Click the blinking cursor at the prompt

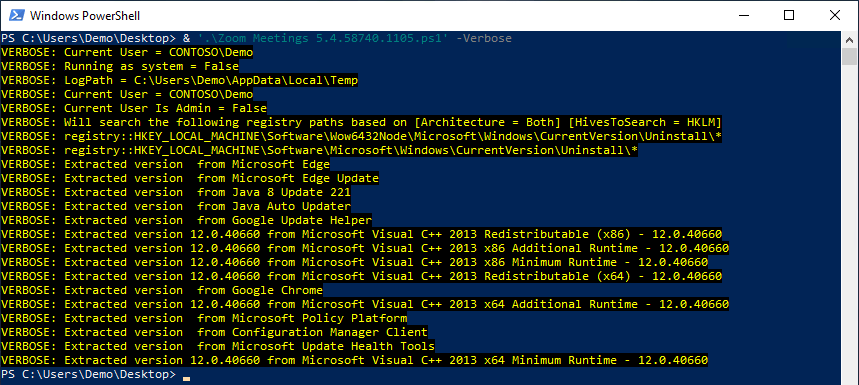187,377
